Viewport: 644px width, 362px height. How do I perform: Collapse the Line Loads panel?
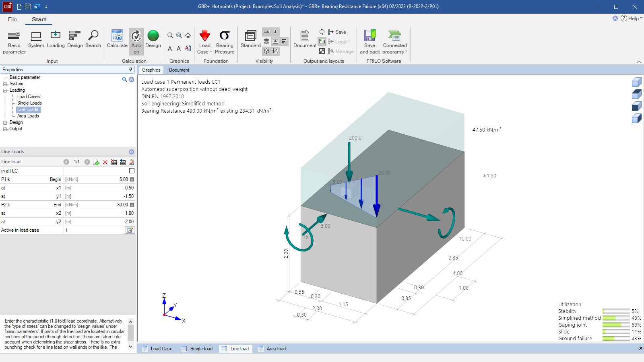coord(131,152)
